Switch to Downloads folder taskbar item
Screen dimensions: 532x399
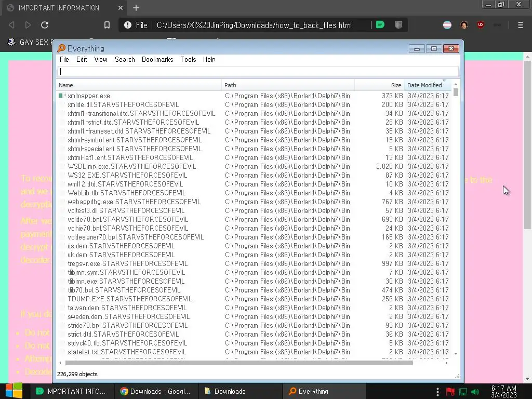point(240,391)
